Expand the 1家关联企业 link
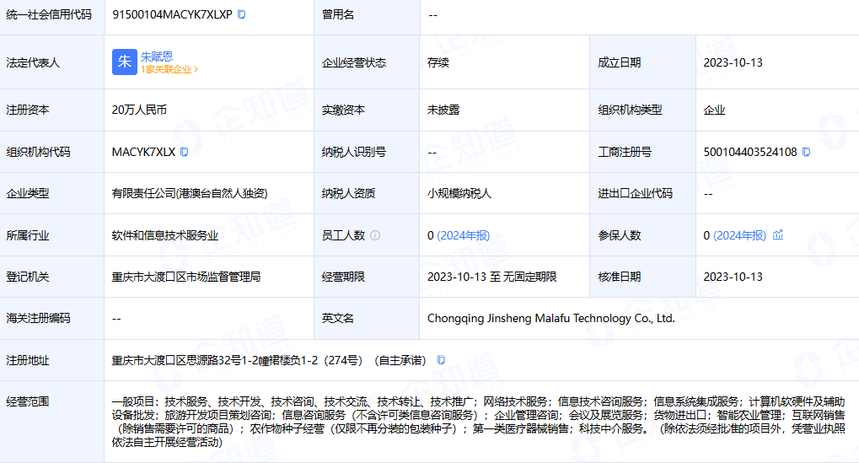The height and width of the screenshot is (463, 859). tap(169, 70)
